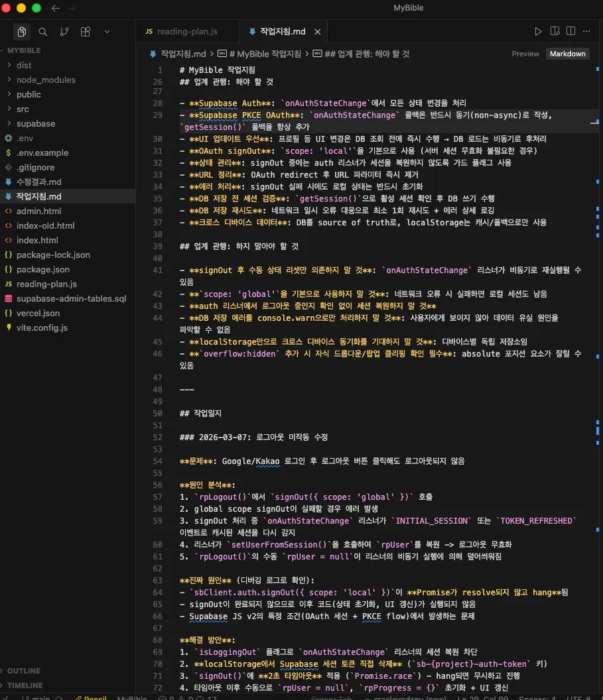Open the Explorer files icon
Screen dimensions: 603x700
tap(21, 32)
